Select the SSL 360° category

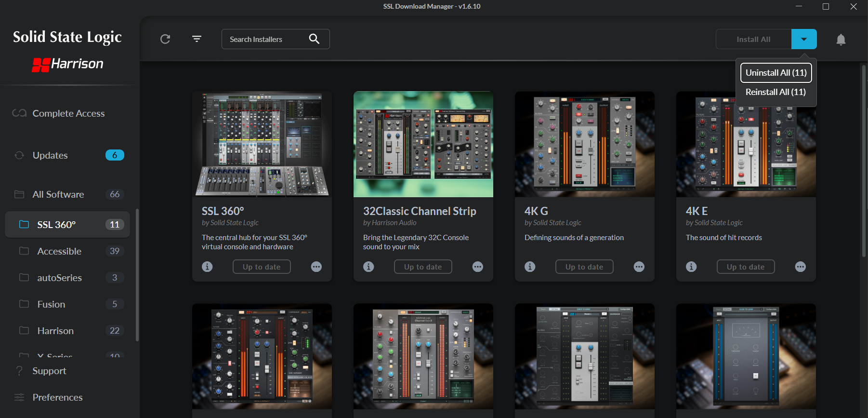tap(67, 225)
